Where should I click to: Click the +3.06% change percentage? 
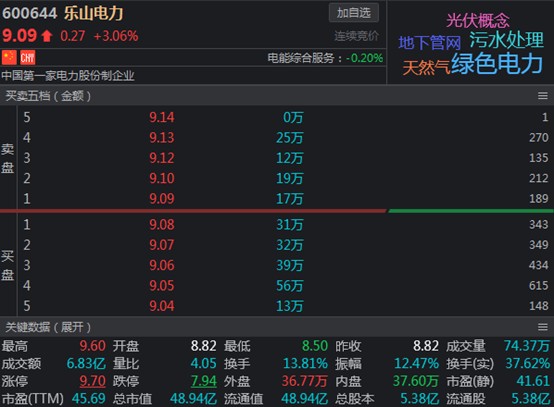(116, 36)
